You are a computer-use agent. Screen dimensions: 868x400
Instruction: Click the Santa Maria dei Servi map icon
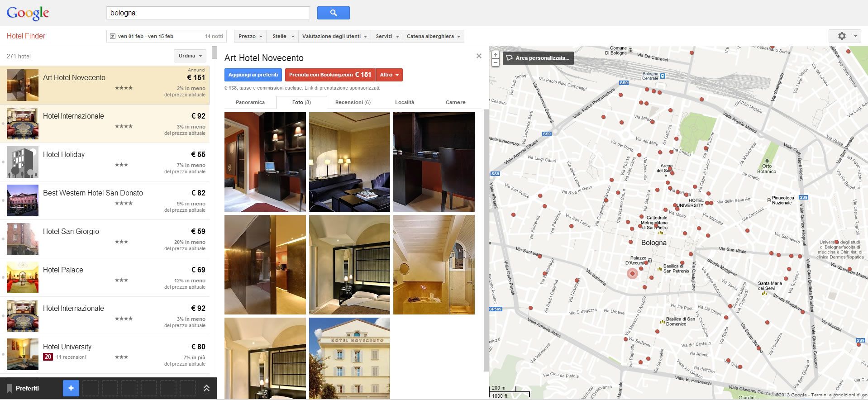point(764,293)
